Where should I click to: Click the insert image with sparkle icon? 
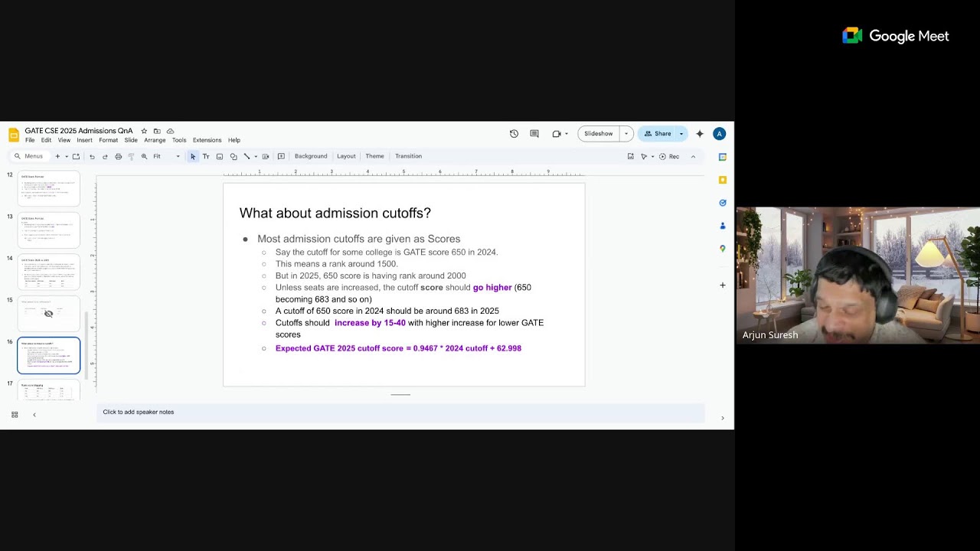point(631,156)
